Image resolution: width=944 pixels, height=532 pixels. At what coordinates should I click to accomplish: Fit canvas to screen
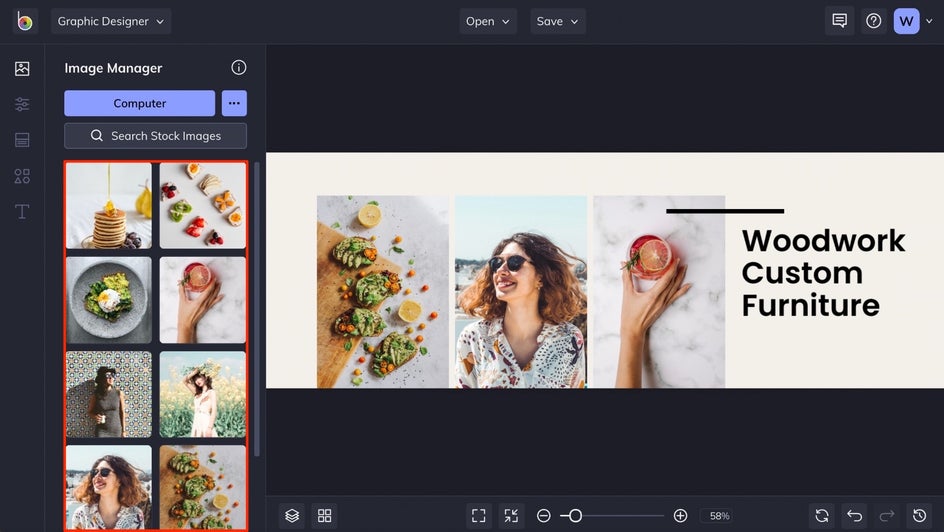click(x=479, y=516)
